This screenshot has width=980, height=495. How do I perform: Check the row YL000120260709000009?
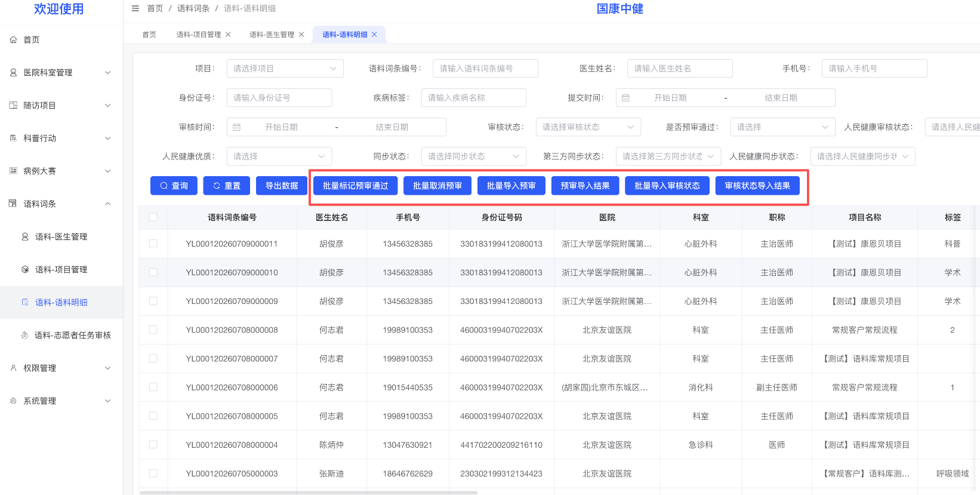(x=153, y=301)
